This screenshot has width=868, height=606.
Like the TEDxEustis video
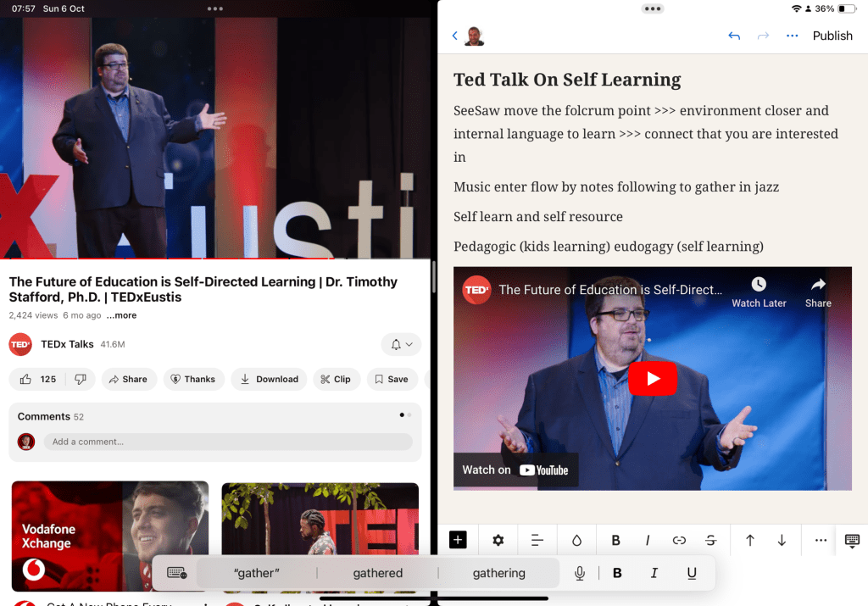[x=38, y=379]
